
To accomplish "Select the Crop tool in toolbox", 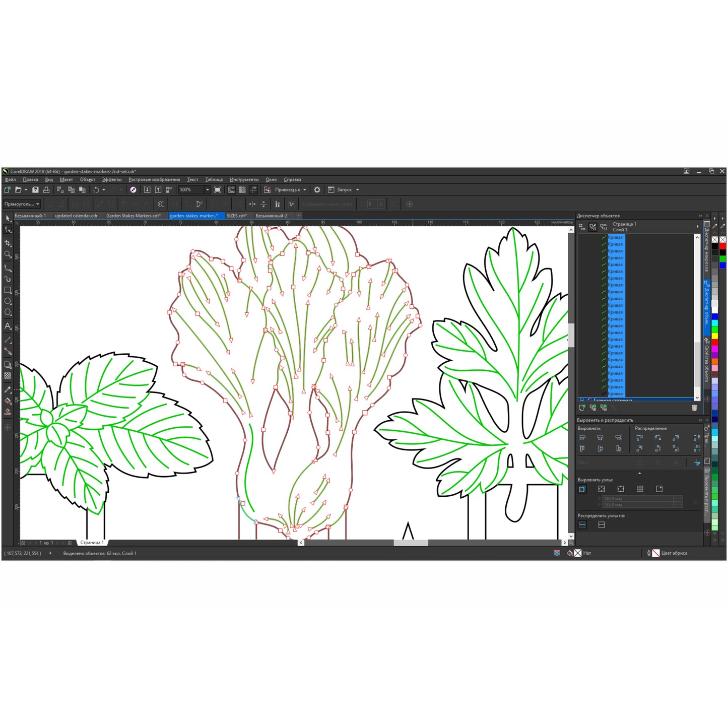I will 8,243.
